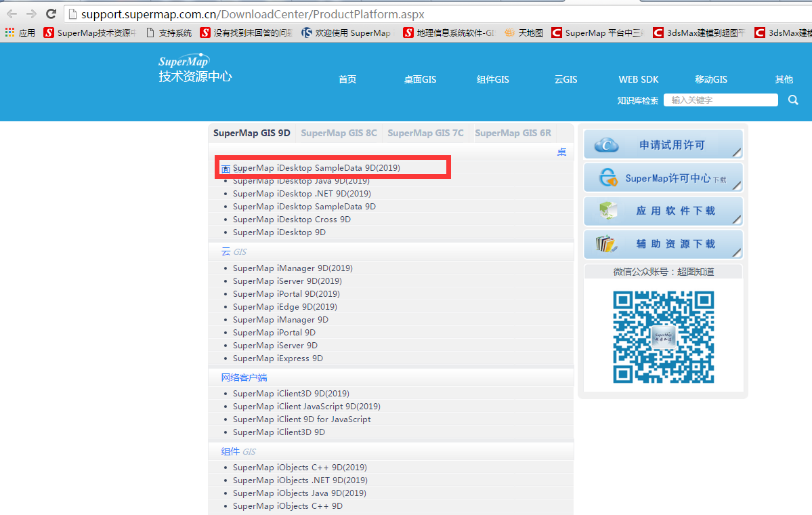Open SuperMap iManager 9D(2019) link
The image size is (812, 515).
(293, 268)
